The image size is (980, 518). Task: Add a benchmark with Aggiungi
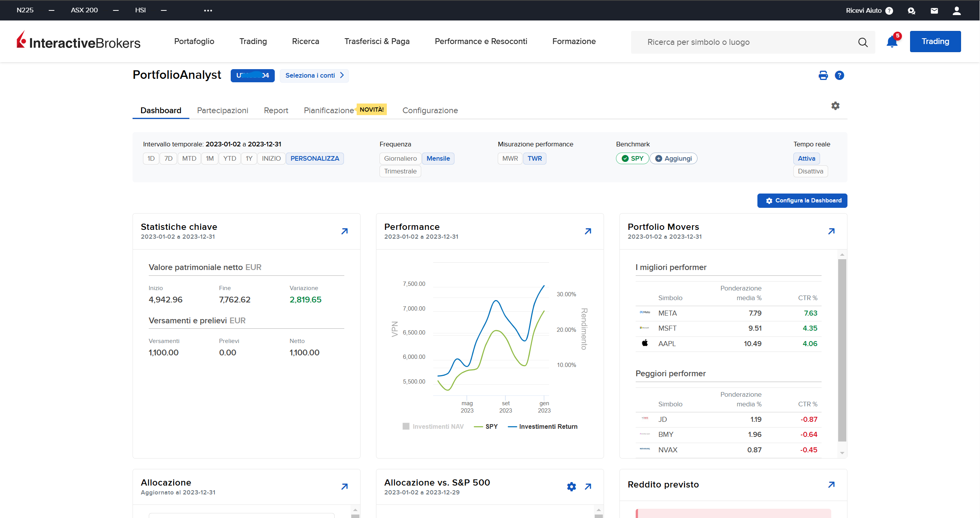[674, 158]
